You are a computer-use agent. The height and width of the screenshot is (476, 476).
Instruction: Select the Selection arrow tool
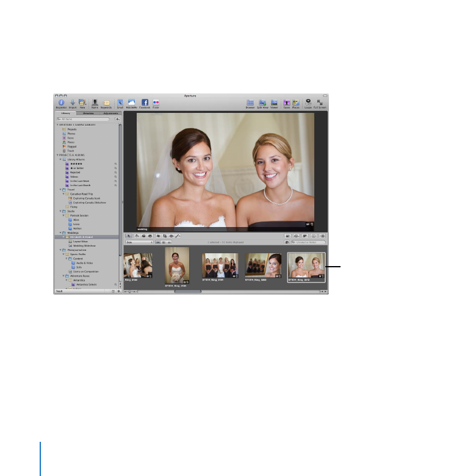click(x=129, y=236)
